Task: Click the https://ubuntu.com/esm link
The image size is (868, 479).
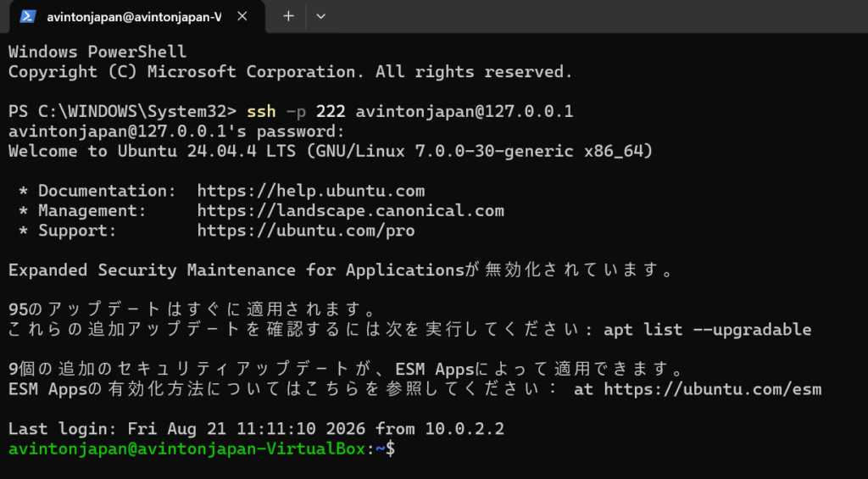Action: click(x=712, y=389)
